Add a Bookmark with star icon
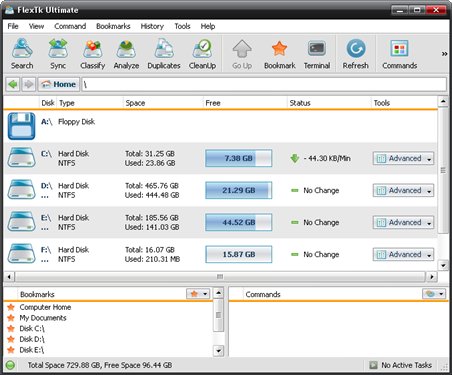This screenshot has width=452, height=375. click(279, 54)
